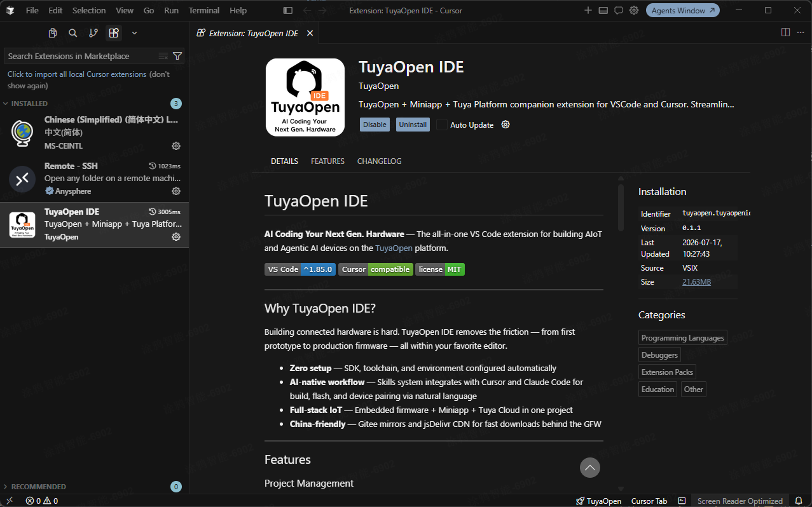Screen dimensions: 812x507
Task: Click the scroll to top arrow button
Action: 590,468
